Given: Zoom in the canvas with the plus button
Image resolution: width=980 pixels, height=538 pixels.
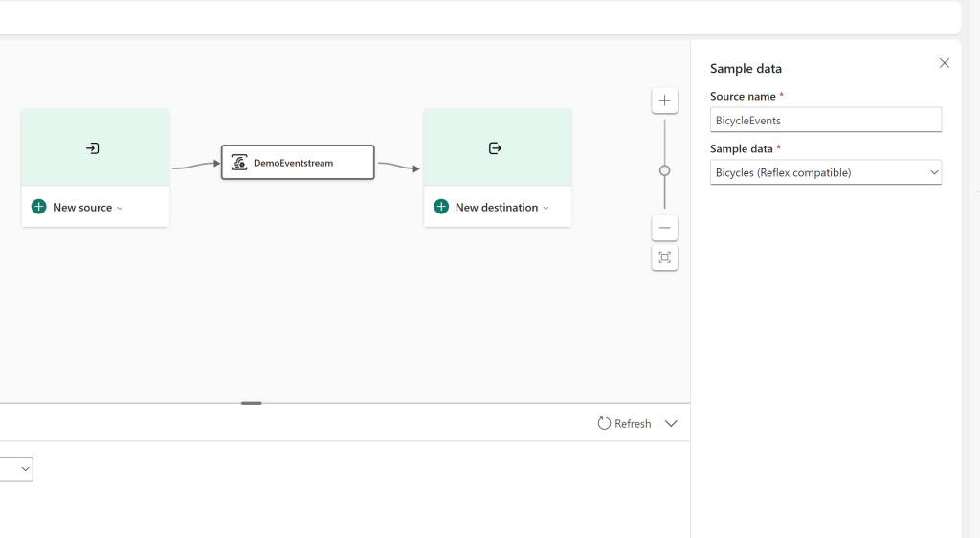Looking at the screenshot, I should (x=664, y=101).
